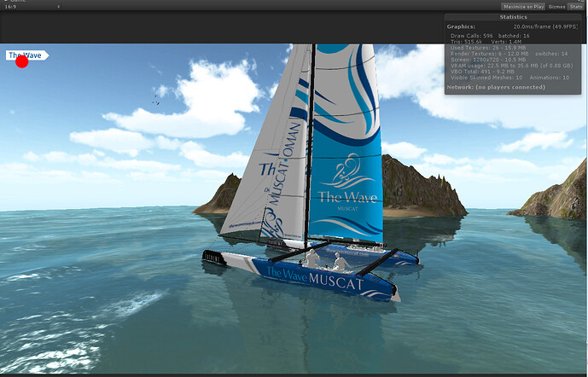The width and height of the screenshot is (588, 377).
Task: Click the 20.0ms/frame (49.9FPS) readout
Action: coord(545,26)
